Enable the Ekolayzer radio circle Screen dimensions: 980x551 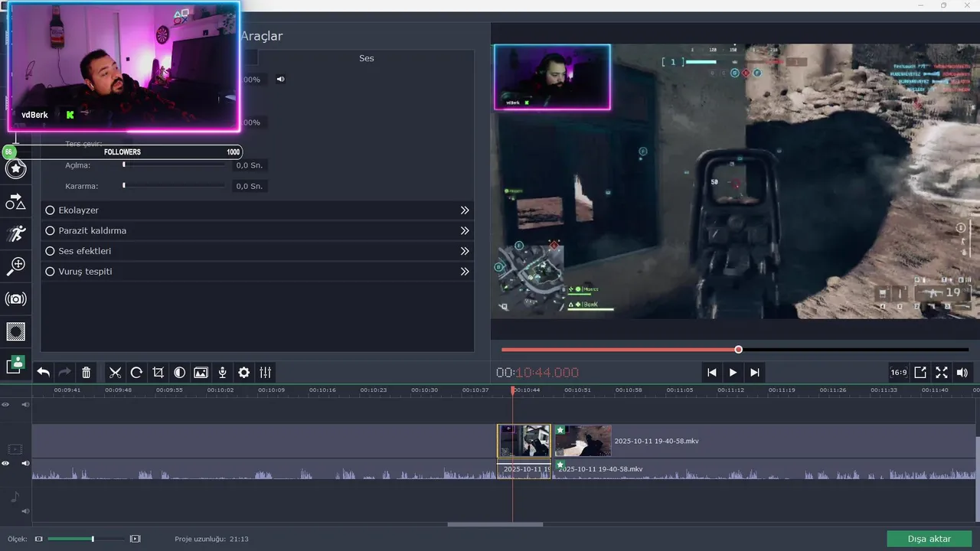pyautogui.click(x=50, y=210)
